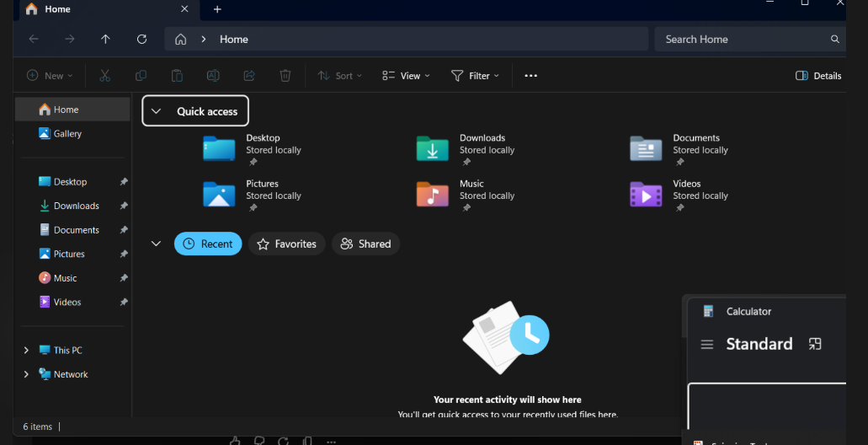Open the See more ellipsis menu
868x445 pixels.
pos(531,76)
